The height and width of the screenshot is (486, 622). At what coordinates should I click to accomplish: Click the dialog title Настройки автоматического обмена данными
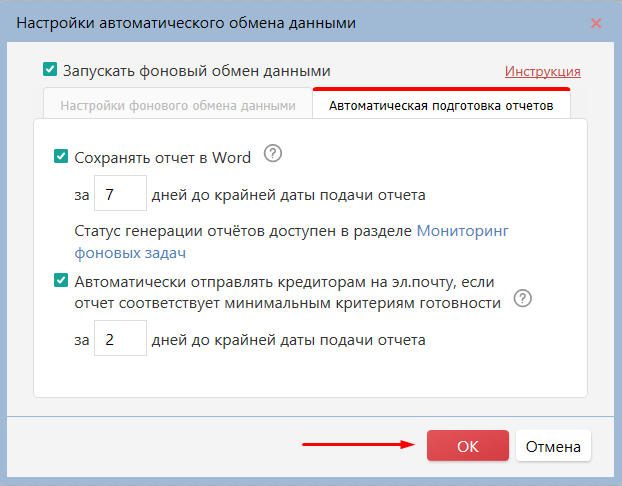point(186,23)
